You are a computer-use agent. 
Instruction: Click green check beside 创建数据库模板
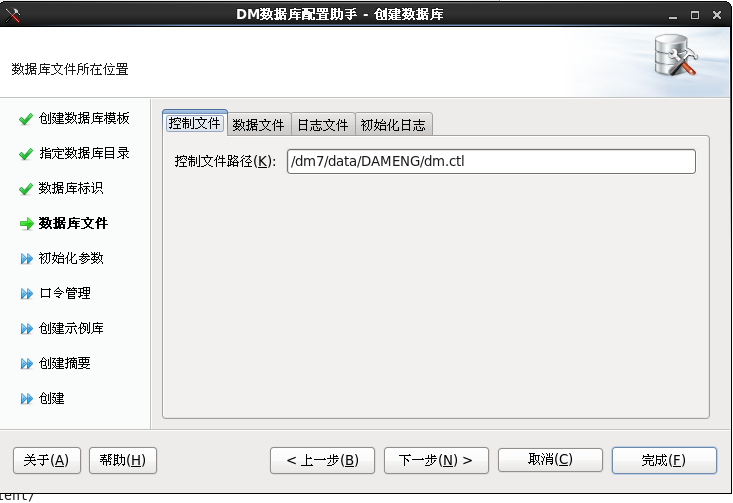click(x=26, y=119)
